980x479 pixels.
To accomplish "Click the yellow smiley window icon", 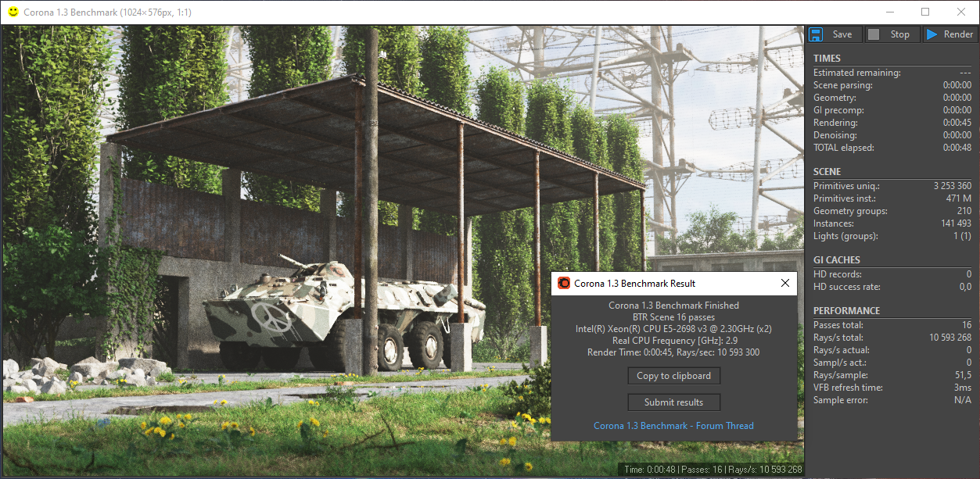I will coord(12,12).
